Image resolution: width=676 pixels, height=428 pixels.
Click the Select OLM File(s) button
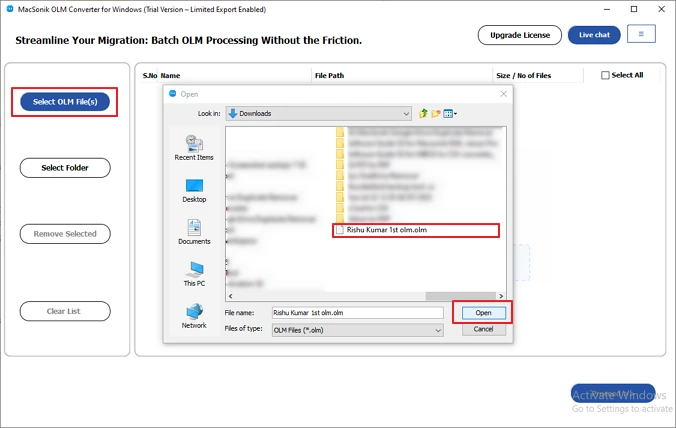[x=65, y=102]
